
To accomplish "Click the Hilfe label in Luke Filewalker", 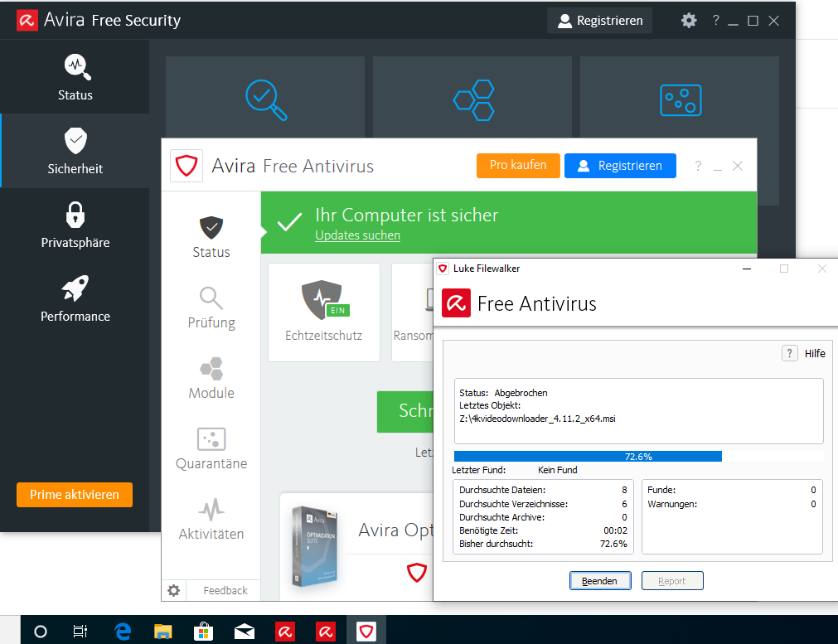I will (815, 353).
